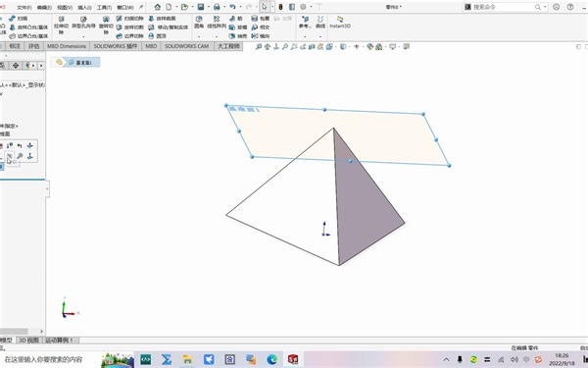Image resolution: width=588 pixels, height=368 pixels.
Task: Expand the Save dropdown arrow
Action: click(209, 7)
